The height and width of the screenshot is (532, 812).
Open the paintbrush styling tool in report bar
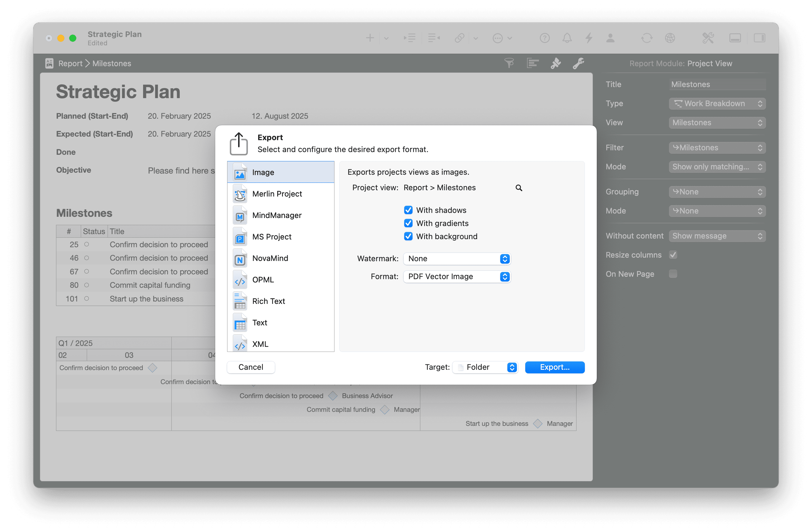tap(555, 63)
